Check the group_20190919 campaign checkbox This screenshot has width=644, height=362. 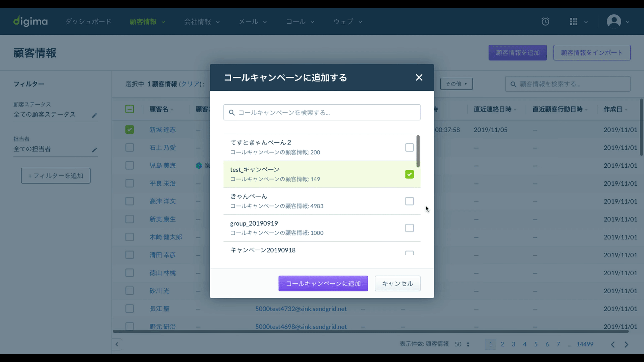pos(409,228)
